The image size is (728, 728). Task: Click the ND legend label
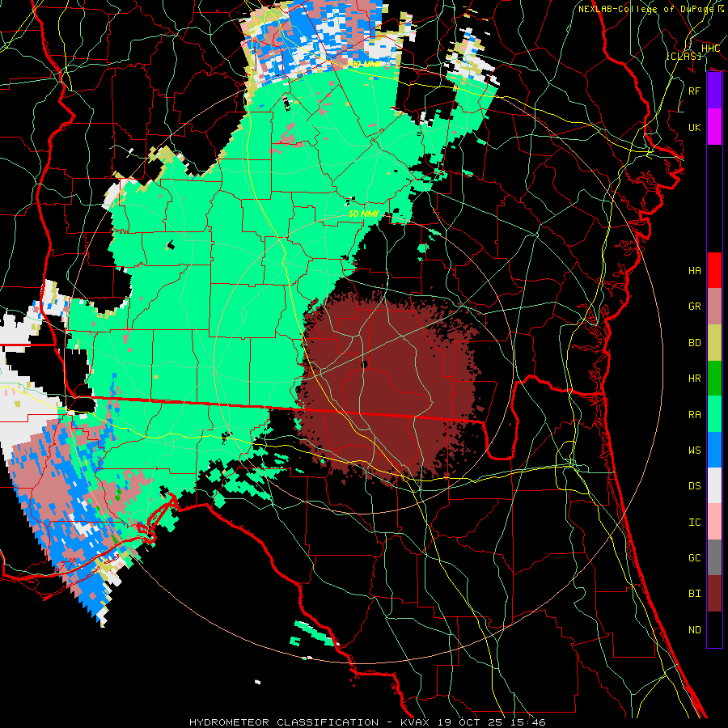(694, 629)
